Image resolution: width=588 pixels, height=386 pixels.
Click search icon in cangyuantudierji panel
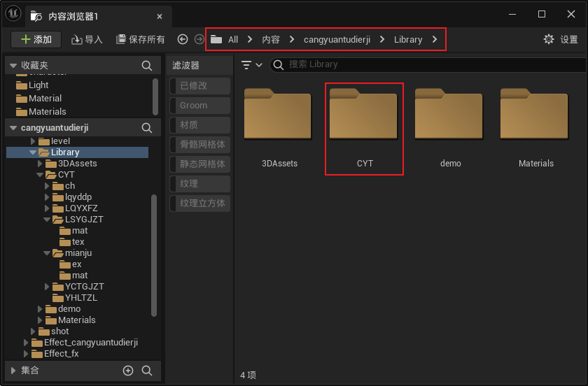pyautogui.click(x=147, y=128)
